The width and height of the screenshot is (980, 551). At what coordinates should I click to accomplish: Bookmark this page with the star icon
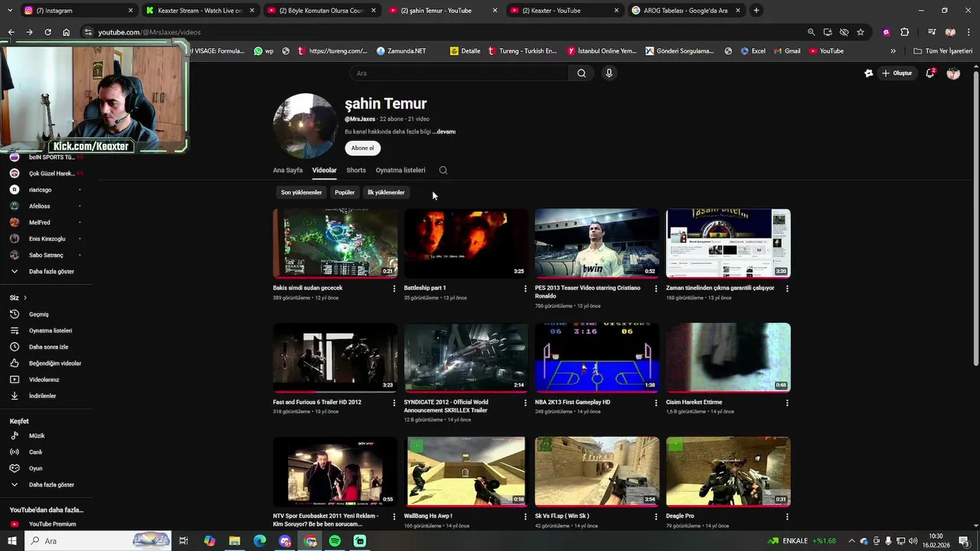pyautogui.click(x=861, y=32)
